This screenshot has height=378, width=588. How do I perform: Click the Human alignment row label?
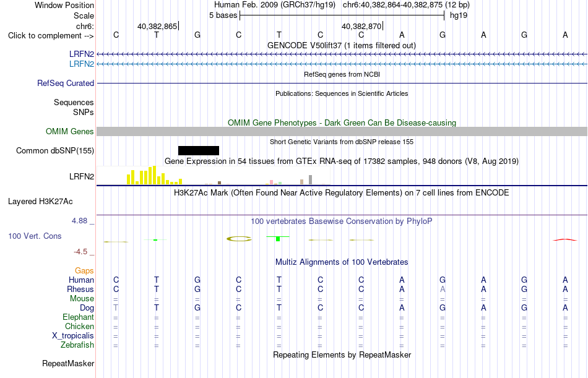point(81,280)
